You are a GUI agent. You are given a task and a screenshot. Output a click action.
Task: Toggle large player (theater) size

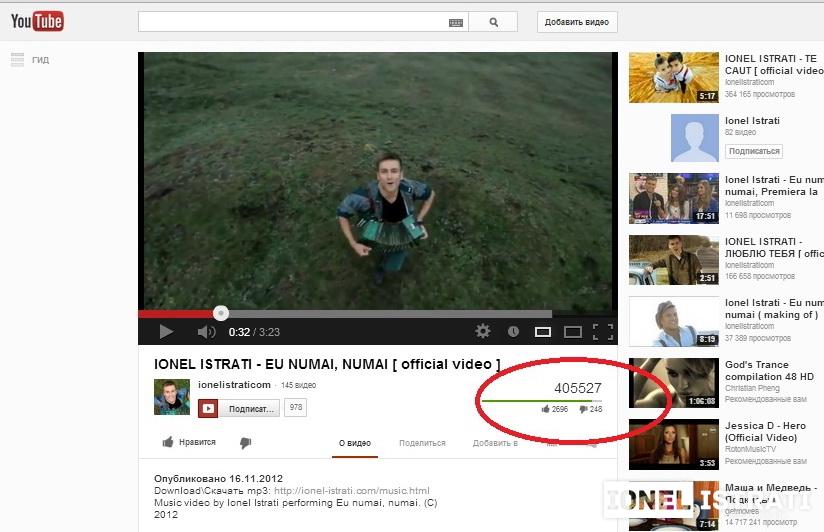573,332
